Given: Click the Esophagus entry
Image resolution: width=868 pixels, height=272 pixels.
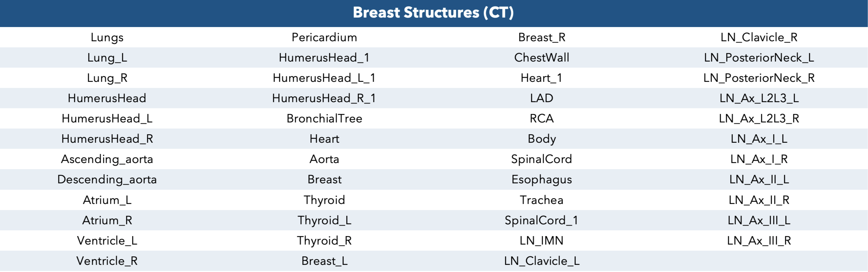Looking at the screenshot, I should pyautogui.click(x=542, y=180).
